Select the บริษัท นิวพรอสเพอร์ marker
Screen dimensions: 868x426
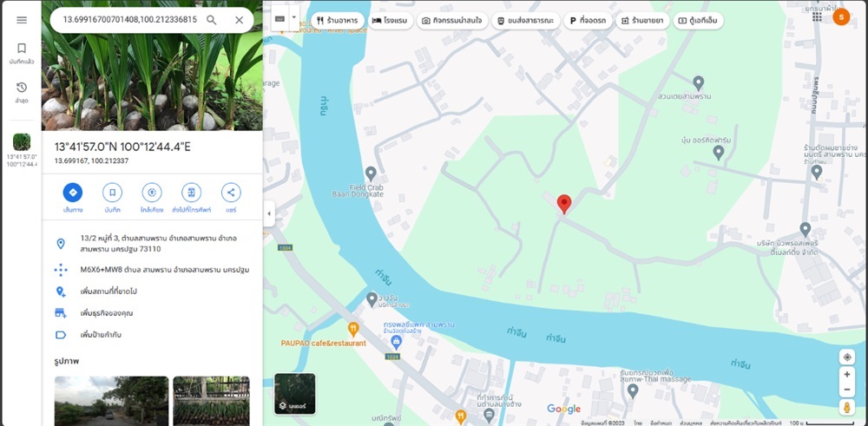tap(806, 229)
